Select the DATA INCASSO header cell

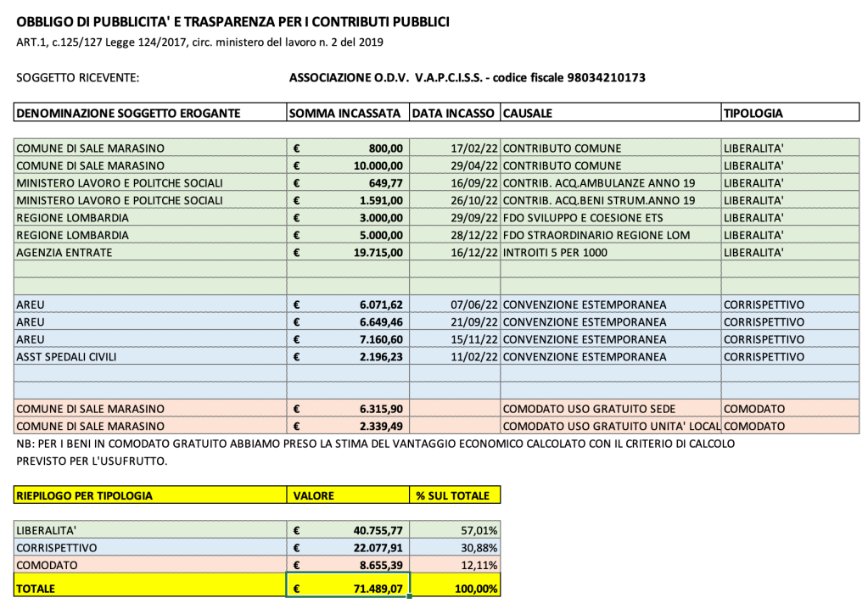point(454,113)
